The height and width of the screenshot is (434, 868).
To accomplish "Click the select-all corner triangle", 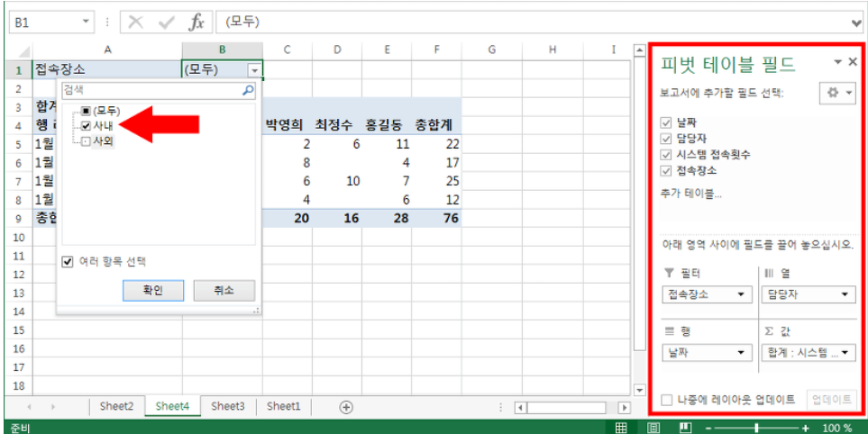I will pos(23,51).
